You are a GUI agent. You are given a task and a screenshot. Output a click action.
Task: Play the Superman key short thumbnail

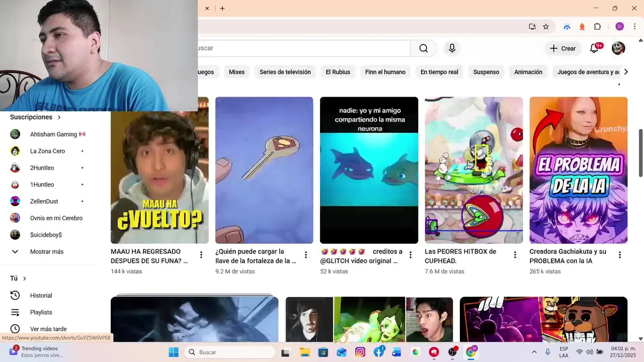coord(264,170)
